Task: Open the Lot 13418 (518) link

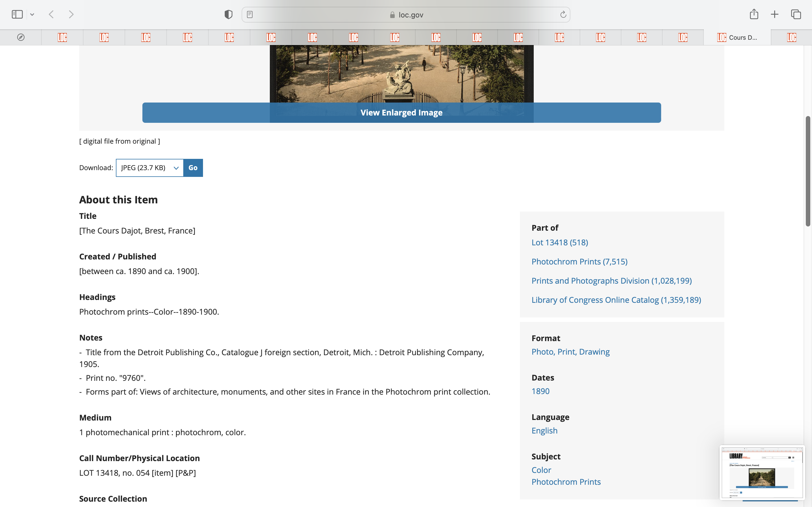Action: (559, 243)
